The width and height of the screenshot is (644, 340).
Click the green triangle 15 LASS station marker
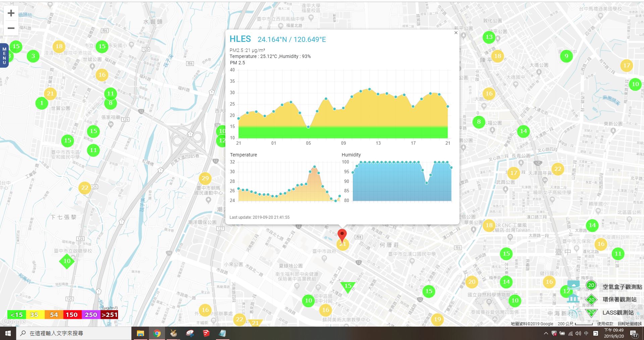[x=348, y=287]
